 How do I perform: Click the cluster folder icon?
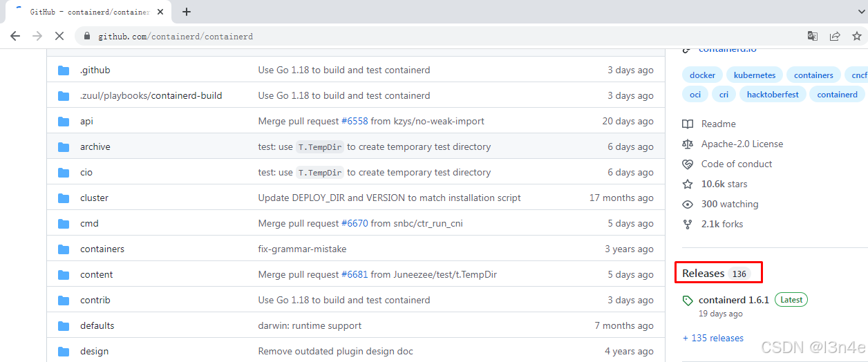point(64,198)
